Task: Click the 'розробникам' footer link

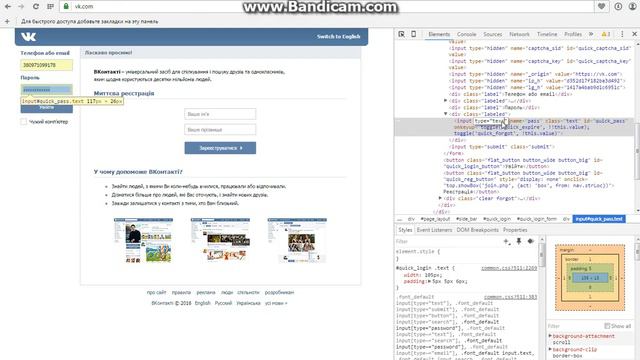Action: tap(280, 293)
